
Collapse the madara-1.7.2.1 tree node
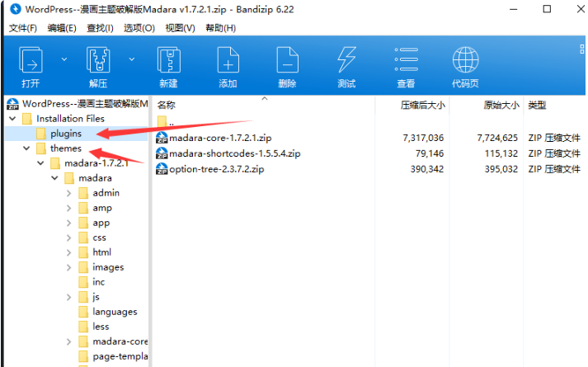(40, 163)
